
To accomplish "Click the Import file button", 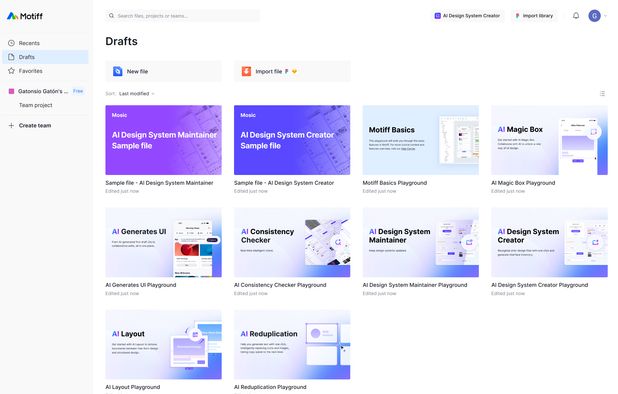I will pos(292,71).
